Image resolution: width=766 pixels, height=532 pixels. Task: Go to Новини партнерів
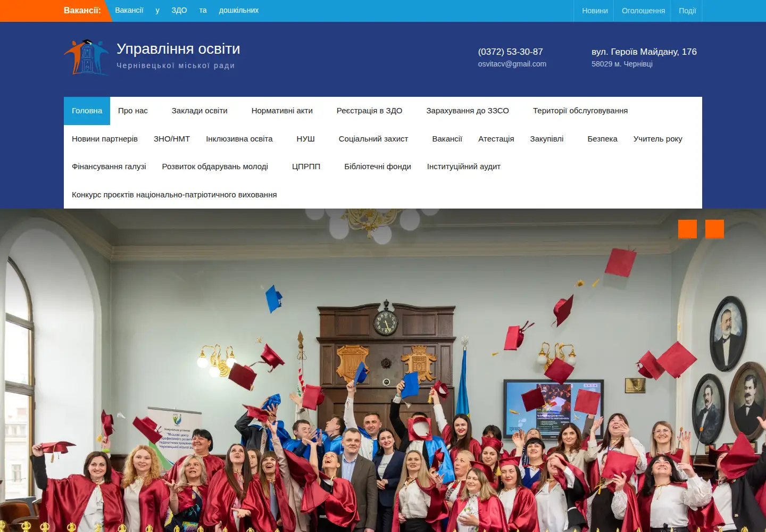tap(105, 139)
